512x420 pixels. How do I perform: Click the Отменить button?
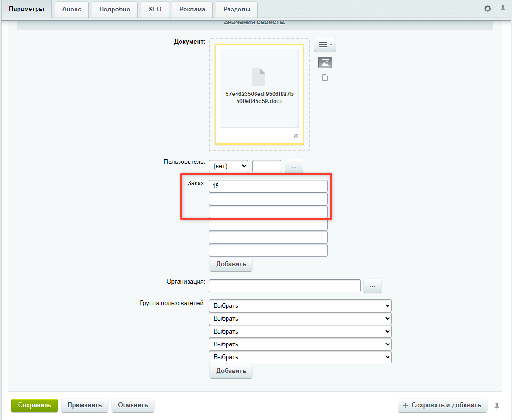pos(133,405)
